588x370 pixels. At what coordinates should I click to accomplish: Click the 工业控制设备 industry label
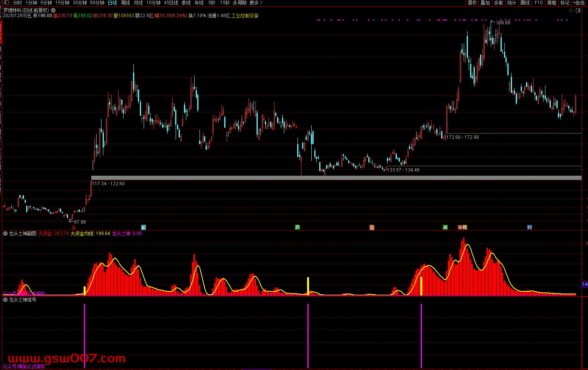tap(245, 16)
